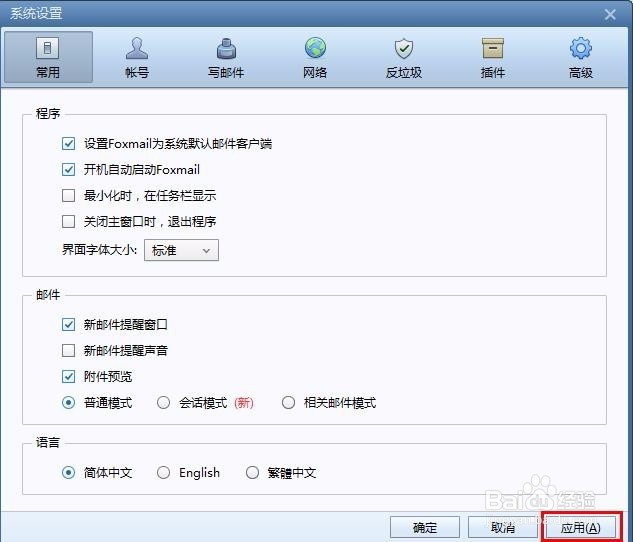Click the 取消 button

pyautogui.click(x=503, y=527)
